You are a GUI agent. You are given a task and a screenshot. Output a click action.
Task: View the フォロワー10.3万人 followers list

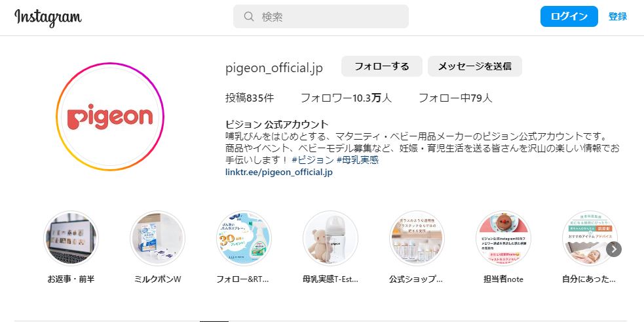346,98
